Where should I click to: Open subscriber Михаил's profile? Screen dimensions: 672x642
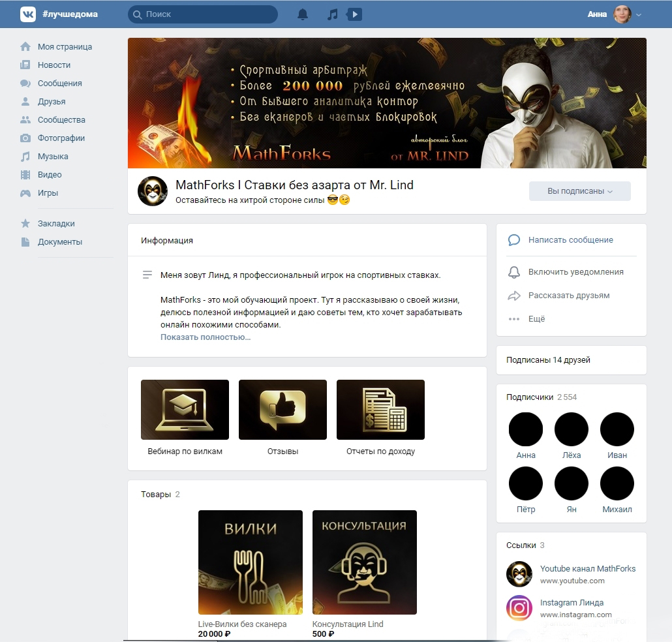[617, 483]
